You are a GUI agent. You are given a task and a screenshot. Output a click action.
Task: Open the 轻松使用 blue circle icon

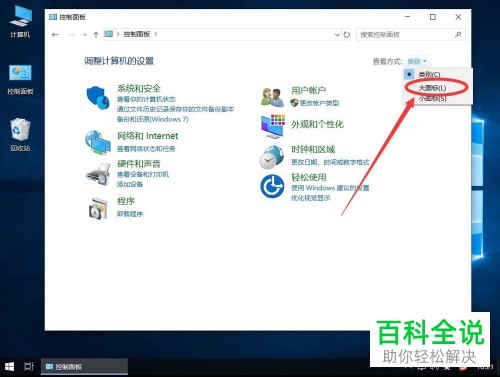coord(272,186)
